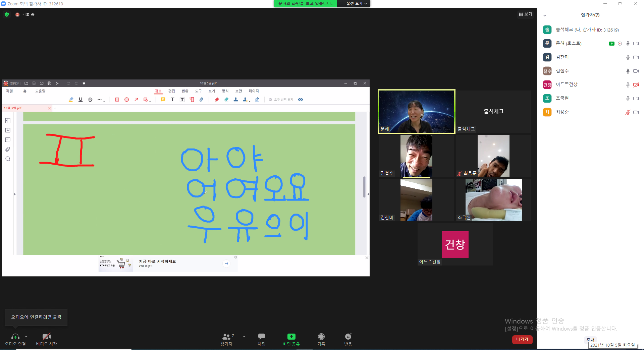Click the search icon in PDF sidebar
Image resolution: width=644 pixels, height=350 pixels.
(8, 159)
